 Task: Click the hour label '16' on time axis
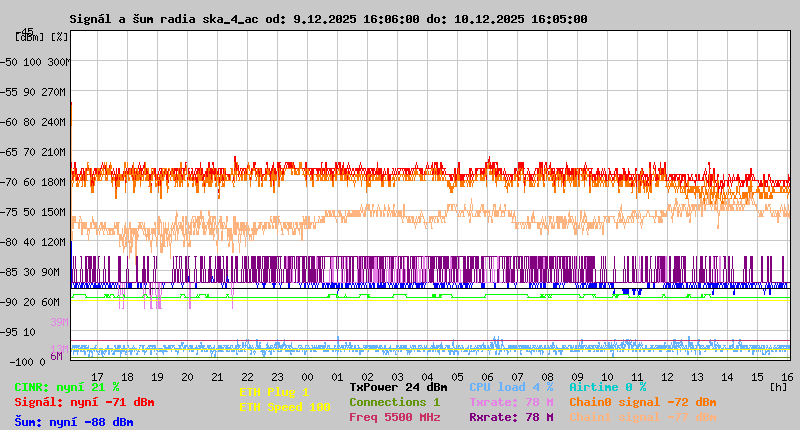787,377
